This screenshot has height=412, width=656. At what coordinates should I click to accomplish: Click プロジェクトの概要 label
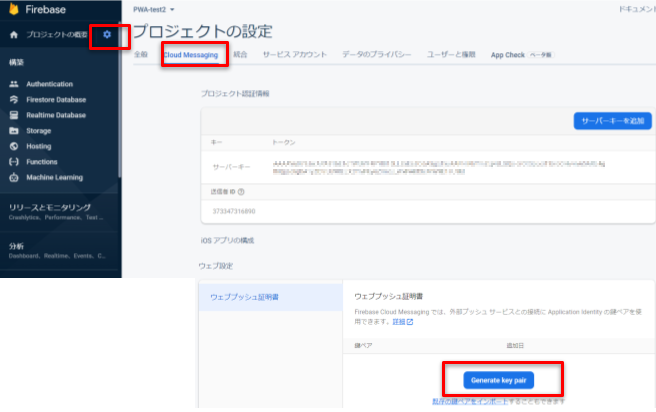57,35
